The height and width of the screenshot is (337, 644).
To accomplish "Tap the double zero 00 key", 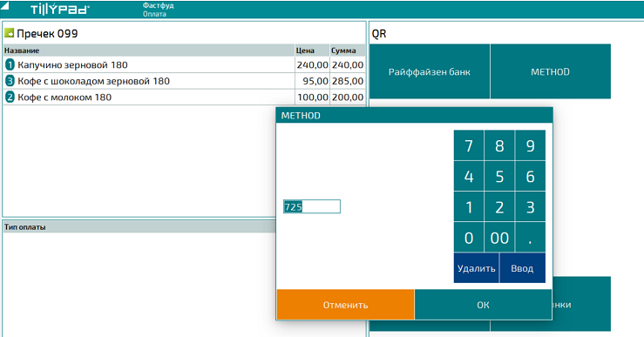I will pyautogui.click(x=499, y=237).
